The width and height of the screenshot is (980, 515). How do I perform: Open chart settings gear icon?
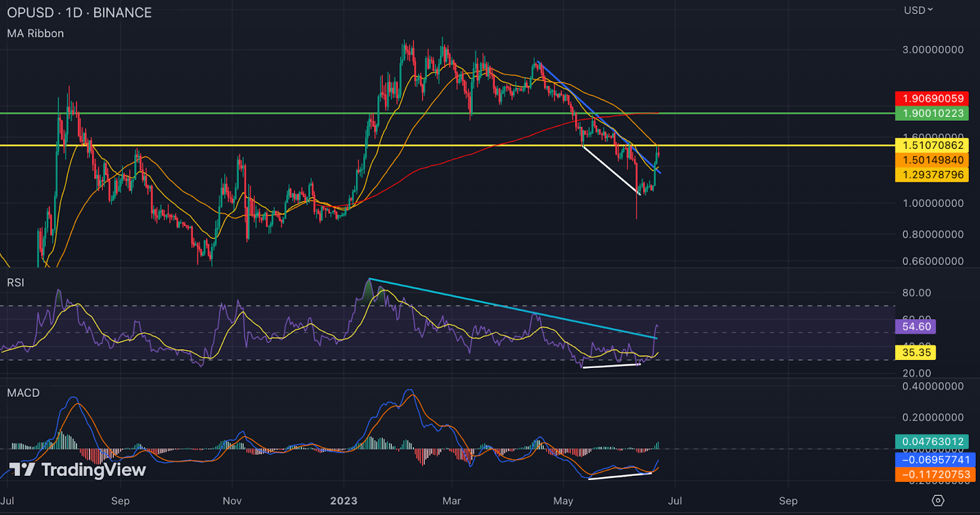point(938,500)
